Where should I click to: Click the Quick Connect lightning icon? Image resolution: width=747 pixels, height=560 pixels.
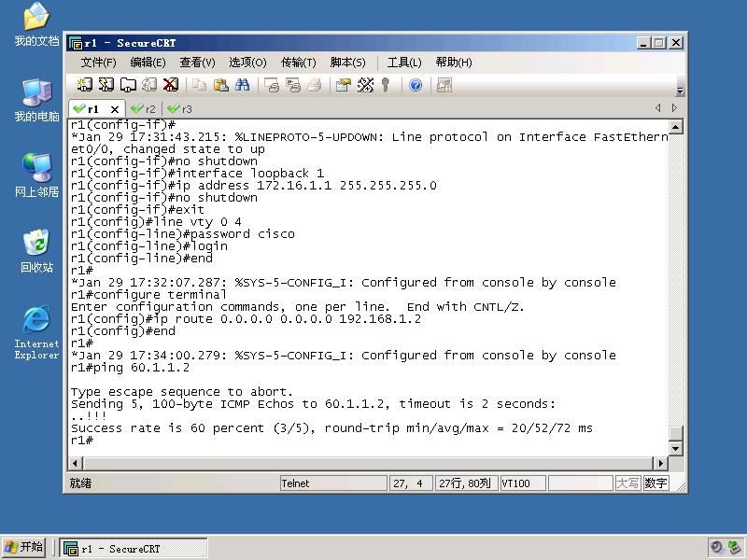(x=106, y=85)
